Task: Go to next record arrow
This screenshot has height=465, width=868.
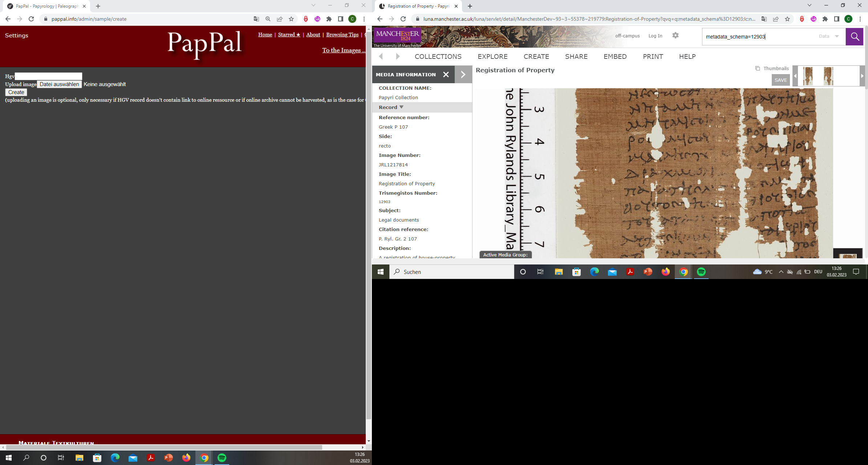Action: click(x=398, y=56)
